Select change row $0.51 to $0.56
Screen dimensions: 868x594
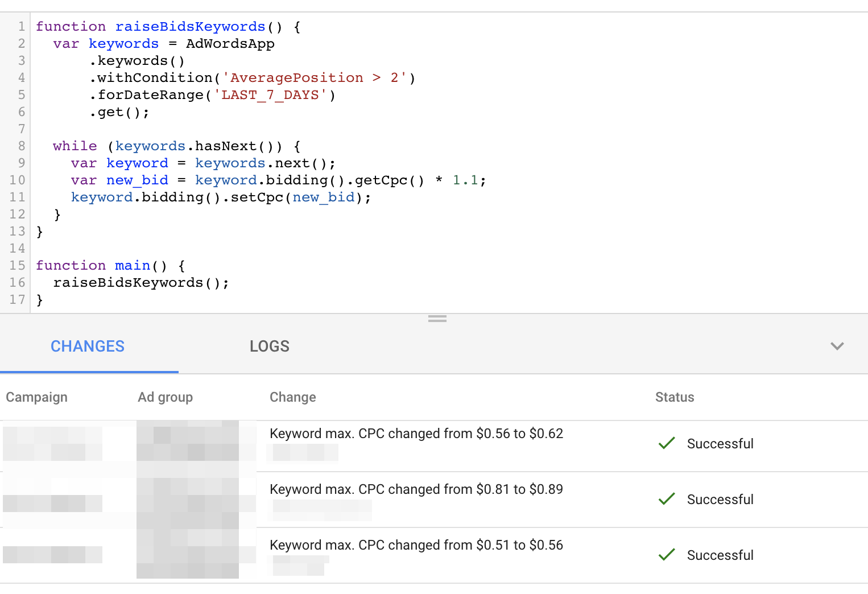pos(416,546)
